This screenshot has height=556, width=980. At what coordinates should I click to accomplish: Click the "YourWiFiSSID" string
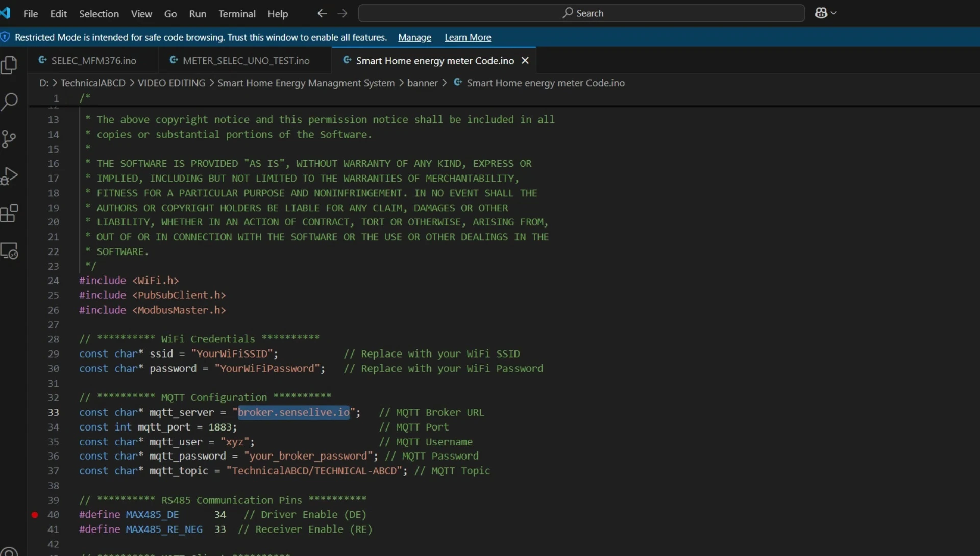click(x=232, y=353)
